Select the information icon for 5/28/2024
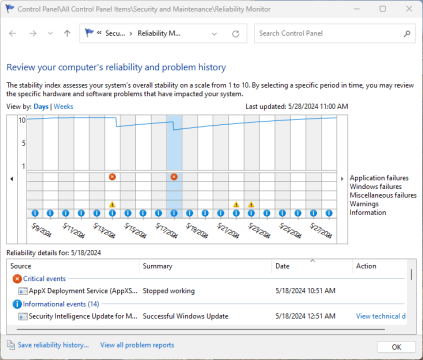 [x=329, y=213]
